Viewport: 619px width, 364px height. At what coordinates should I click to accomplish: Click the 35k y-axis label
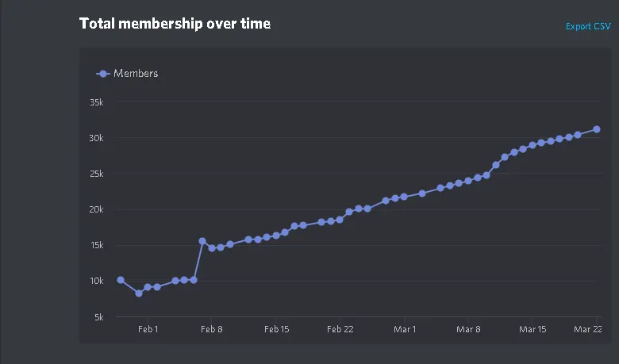pos(96,102)
